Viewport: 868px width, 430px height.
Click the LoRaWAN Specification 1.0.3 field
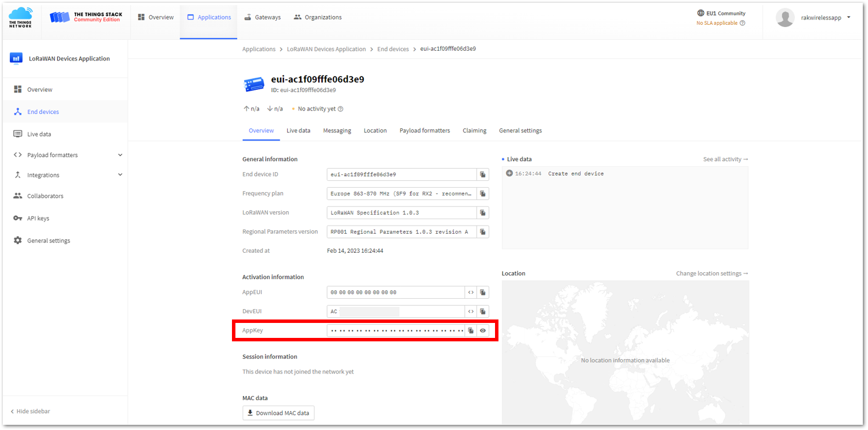(x=402, y=212)
